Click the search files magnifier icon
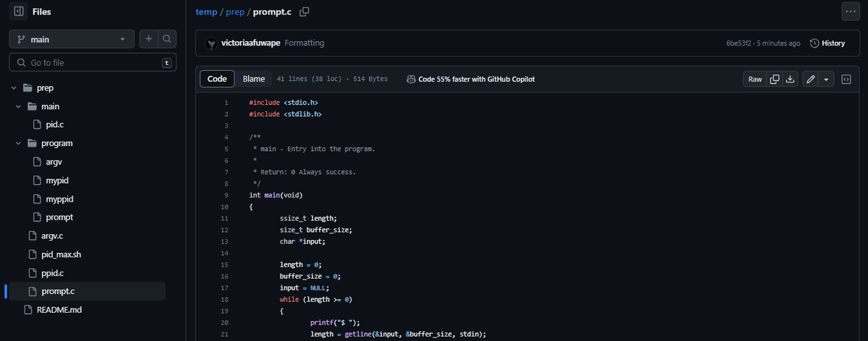 [167, 39]
